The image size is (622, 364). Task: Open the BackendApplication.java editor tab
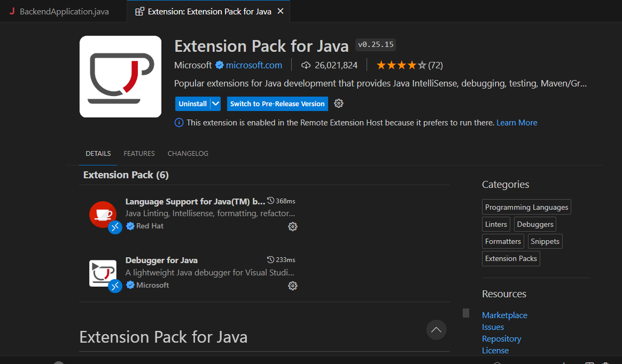click(x=64, y=11)
